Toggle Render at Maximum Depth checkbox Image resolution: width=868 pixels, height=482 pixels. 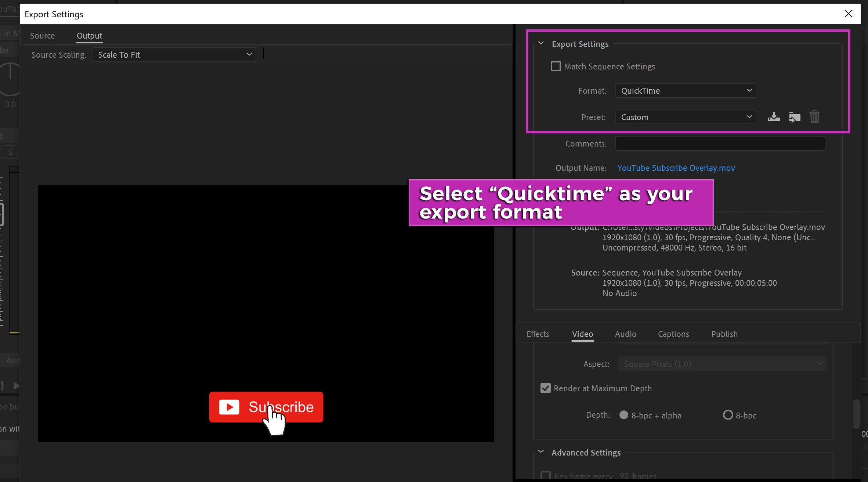click(x=545, y=388)
